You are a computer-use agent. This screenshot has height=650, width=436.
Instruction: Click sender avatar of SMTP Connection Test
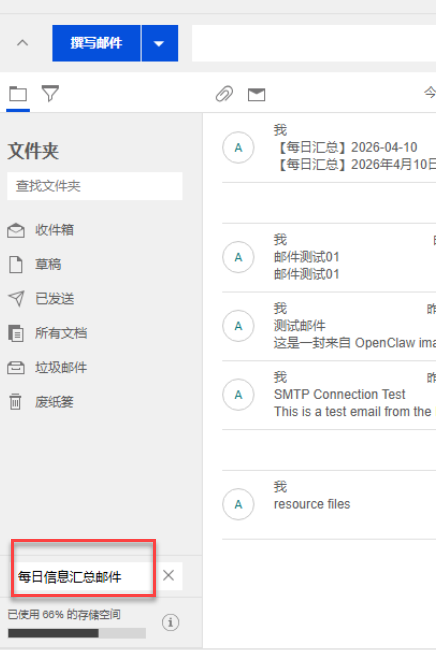pyautogui.click(x=238, y=395)
